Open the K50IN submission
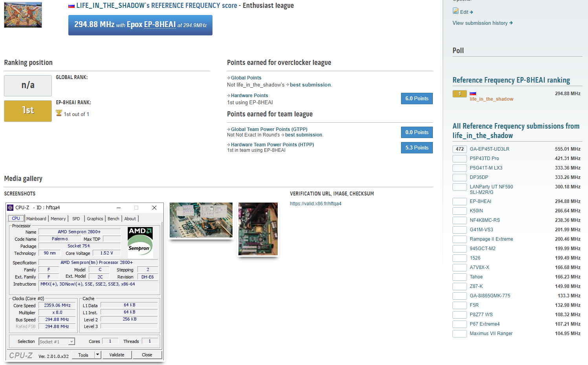 (476, 211)
